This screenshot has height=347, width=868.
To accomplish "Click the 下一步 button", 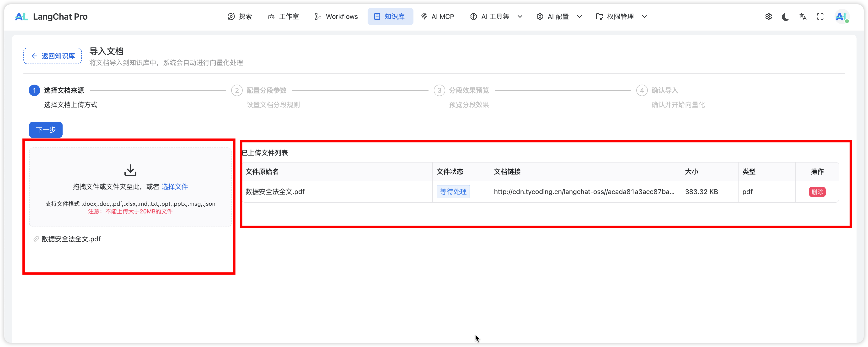I will [46, 130].
